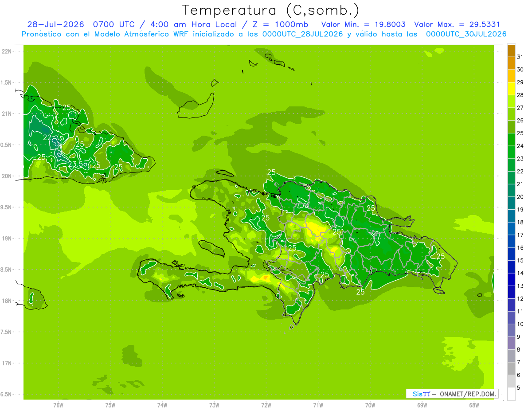Click the dark green 24–25 color scale band
Image resolution: width=532 pixels, height=411 pixels.
[x=511, y=140]
